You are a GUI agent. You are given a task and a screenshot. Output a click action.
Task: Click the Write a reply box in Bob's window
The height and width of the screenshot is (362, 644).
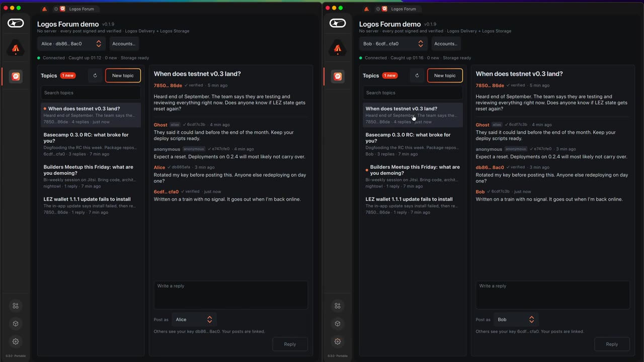(553, 295)
